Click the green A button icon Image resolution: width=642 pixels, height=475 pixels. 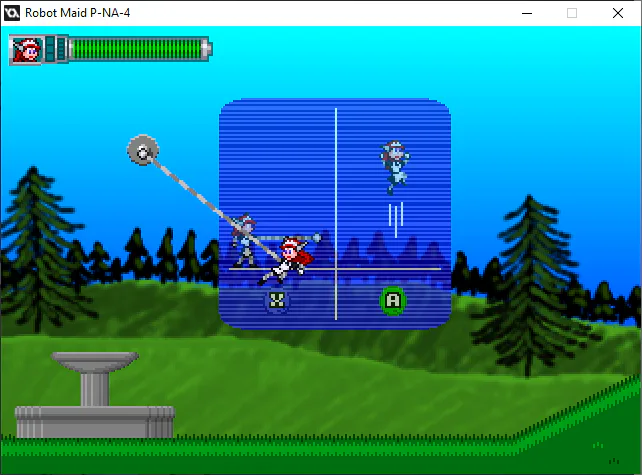tap(393, 301)
